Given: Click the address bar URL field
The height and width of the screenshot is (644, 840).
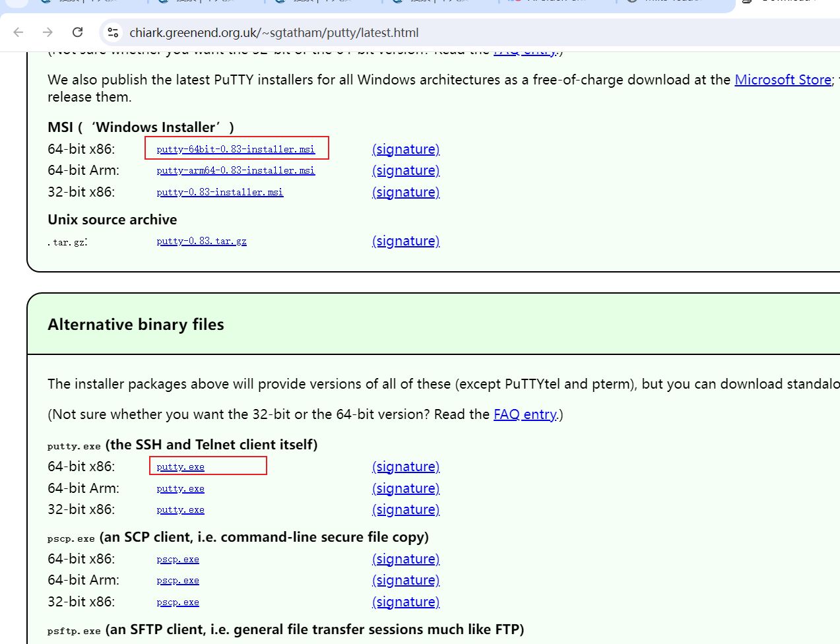Looking at the screenshot, I should (x=277, y=32).
